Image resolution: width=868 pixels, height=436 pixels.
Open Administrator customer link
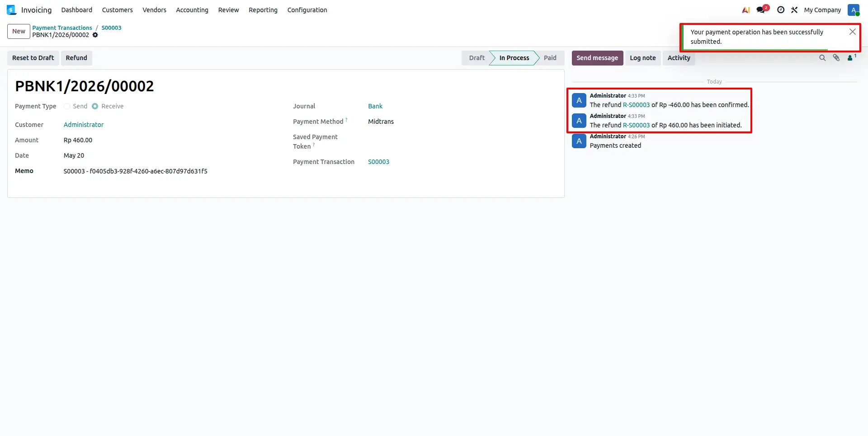(84, 125)
